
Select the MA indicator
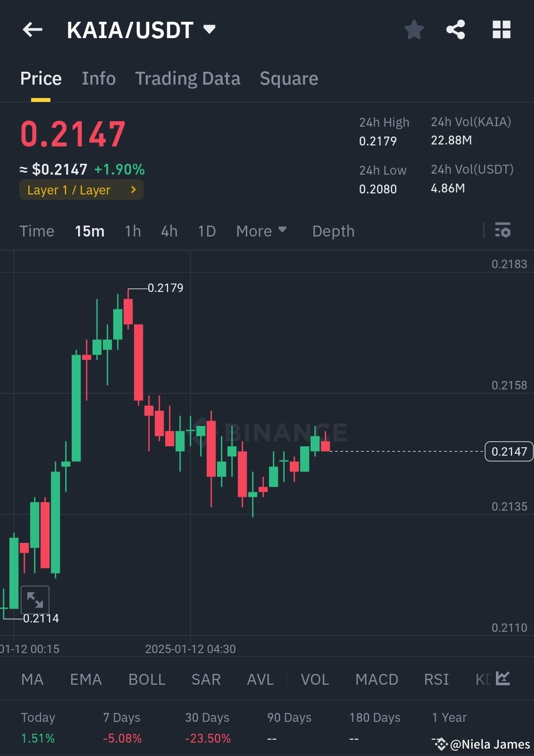(32, 680)
